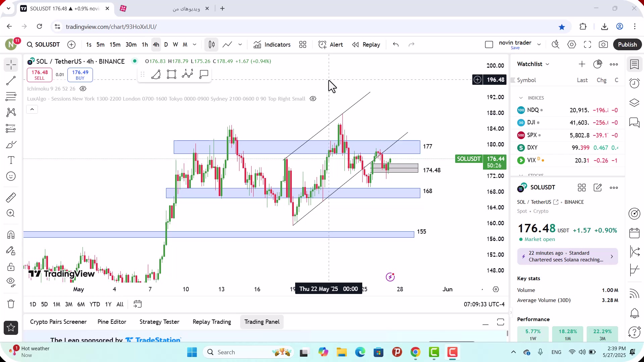Select the brush drawing tool
This screenshot has width=644, height=362.
click(x=11, y=144)
